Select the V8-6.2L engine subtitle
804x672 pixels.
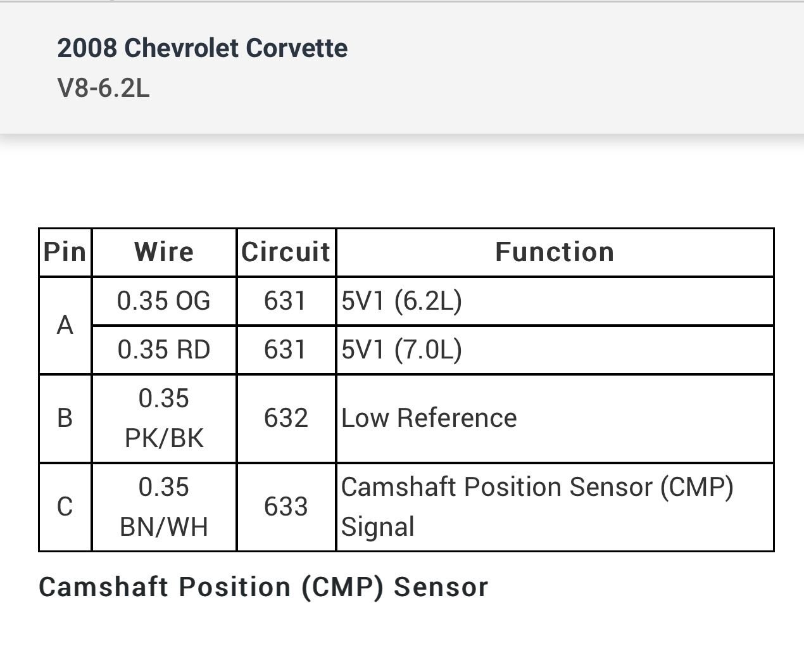103,88
